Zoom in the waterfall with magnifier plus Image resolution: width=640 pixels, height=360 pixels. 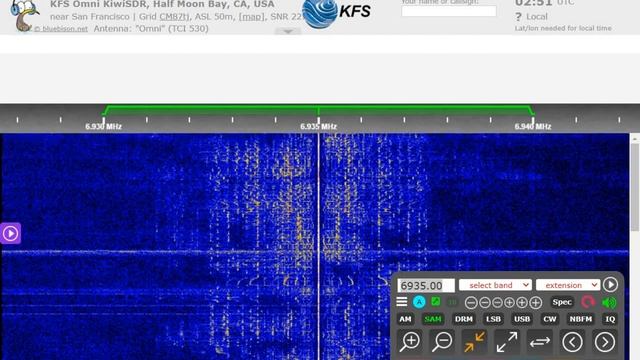click(x=410, y=342)
